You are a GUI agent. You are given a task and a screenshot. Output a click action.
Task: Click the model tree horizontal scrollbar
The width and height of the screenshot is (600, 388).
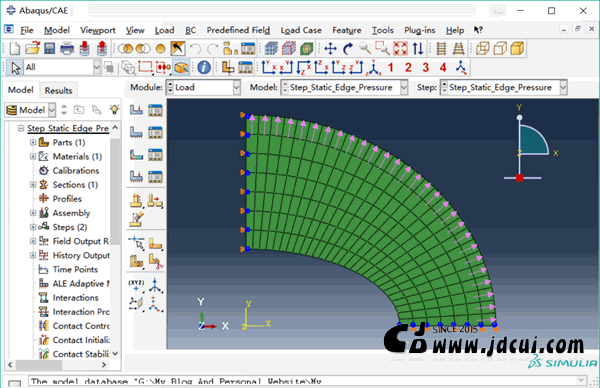pos(57,365)
